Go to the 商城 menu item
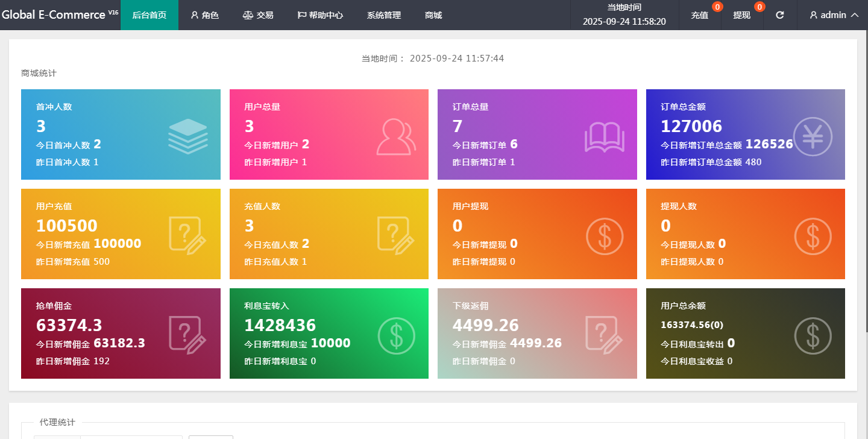Viewport: 868px width, 439px height. (433, 15)
